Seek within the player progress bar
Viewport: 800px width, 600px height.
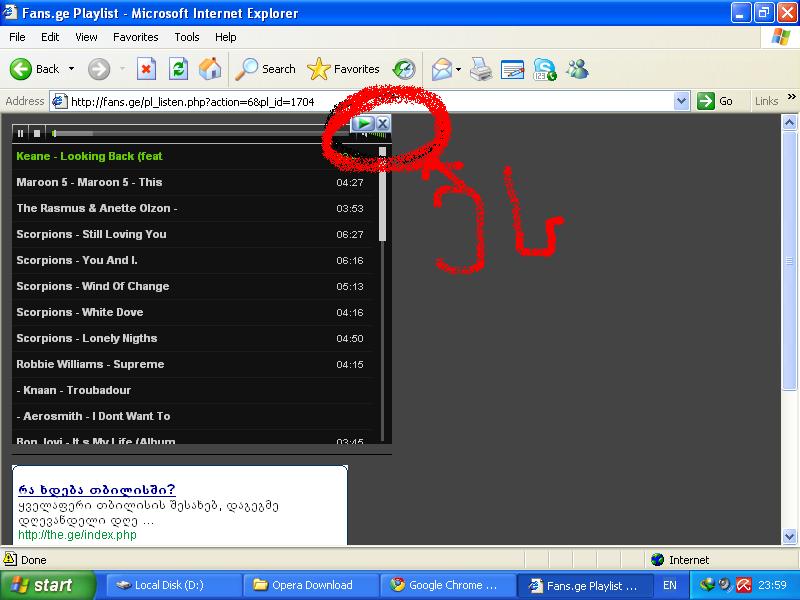coord(200,134)
